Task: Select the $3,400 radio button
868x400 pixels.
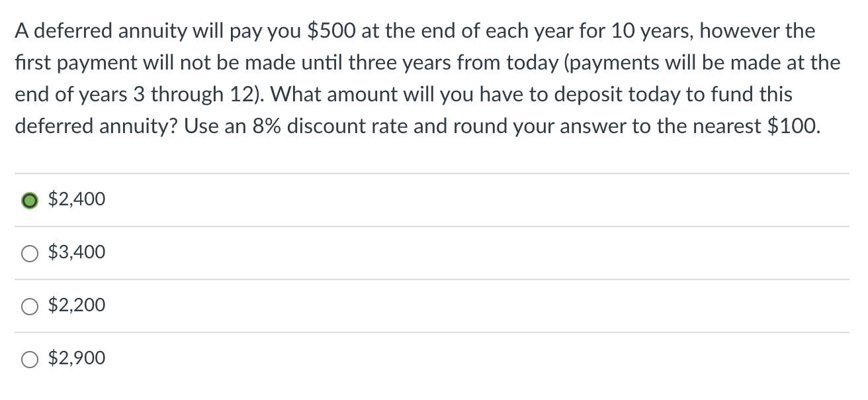Action: (x=29, y=252)
